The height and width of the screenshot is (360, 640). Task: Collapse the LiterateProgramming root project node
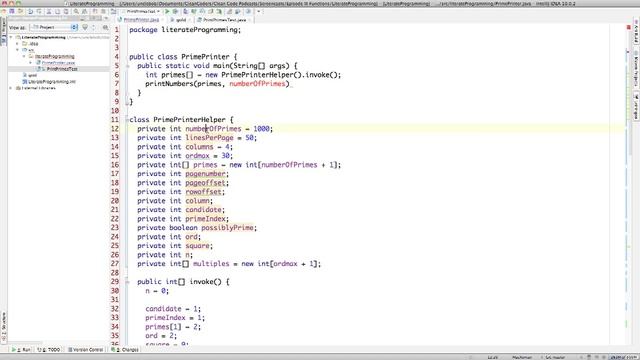[x=11, y=37]
